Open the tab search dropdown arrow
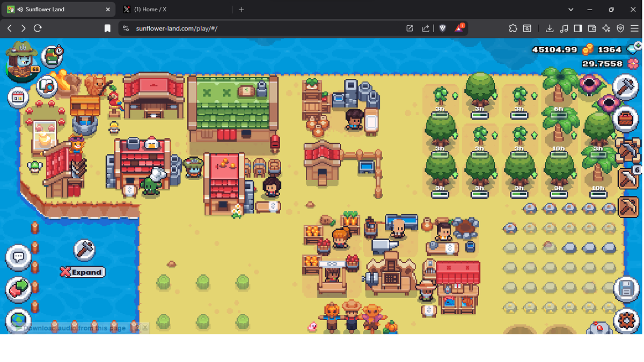 click(x=571, y=9)
